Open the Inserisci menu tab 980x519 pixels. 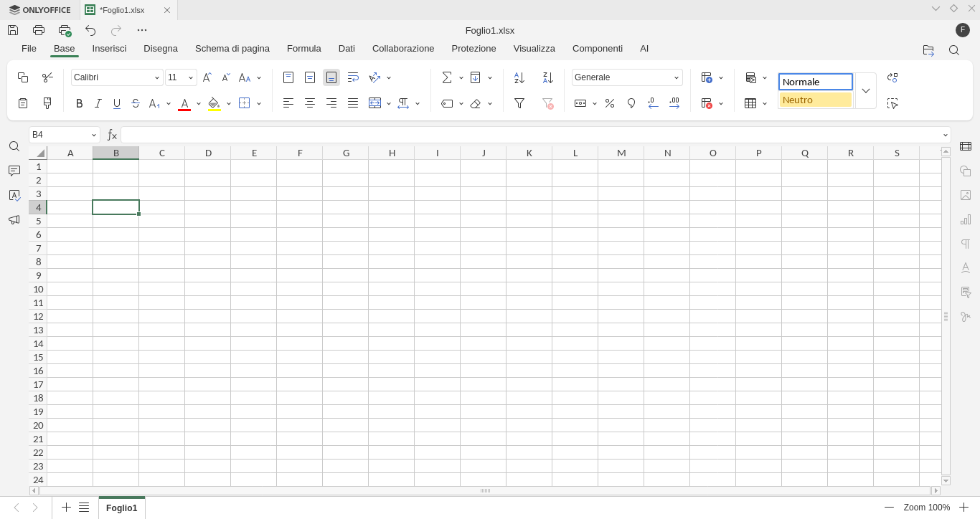coord(109,48)
